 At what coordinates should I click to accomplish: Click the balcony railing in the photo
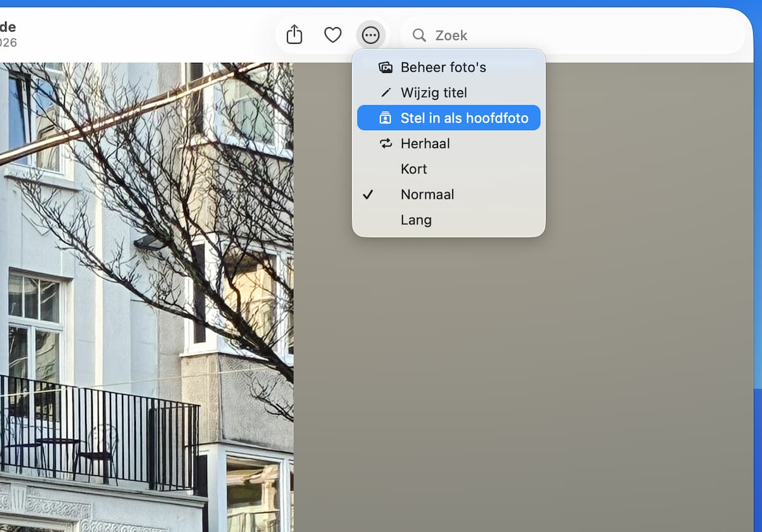(98, 432)
